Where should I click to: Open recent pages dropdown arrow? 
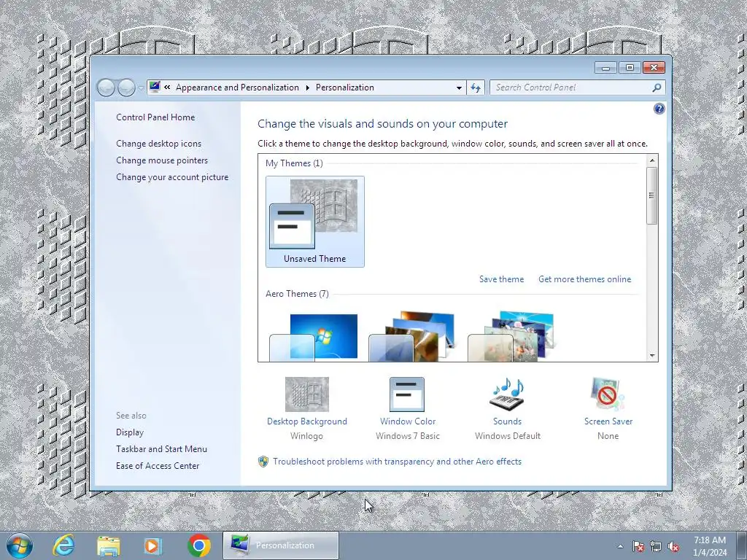(141, 87)
